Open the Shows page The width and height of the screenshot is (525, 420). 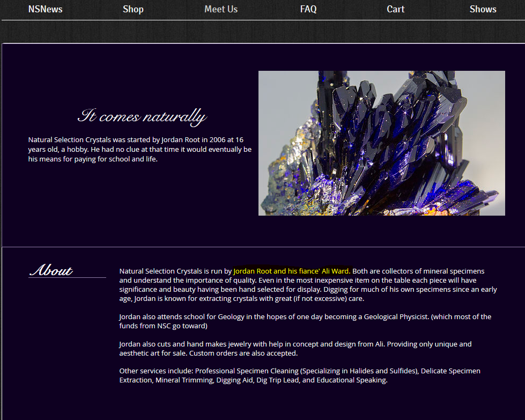483,9
